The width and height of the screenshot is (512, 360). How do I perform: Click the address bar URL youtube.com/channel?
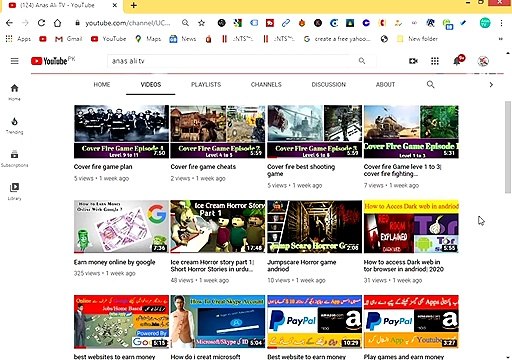[128, 23]
